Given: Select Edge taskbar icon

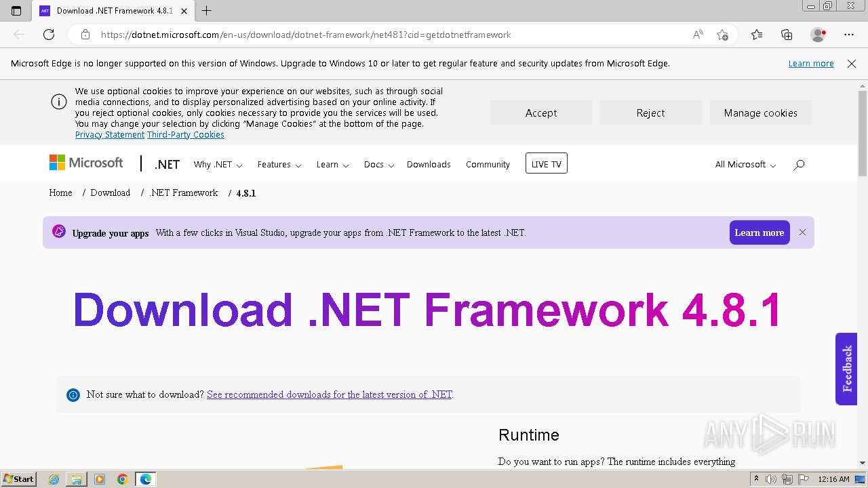Looking at the screenshot, I should pyautogui.click(x=146, y=479).
